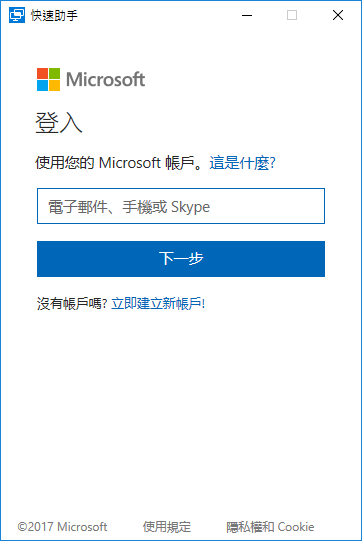Click the Microsoft four-color logo
Screen dimensions: 362x541
[48, 79]
